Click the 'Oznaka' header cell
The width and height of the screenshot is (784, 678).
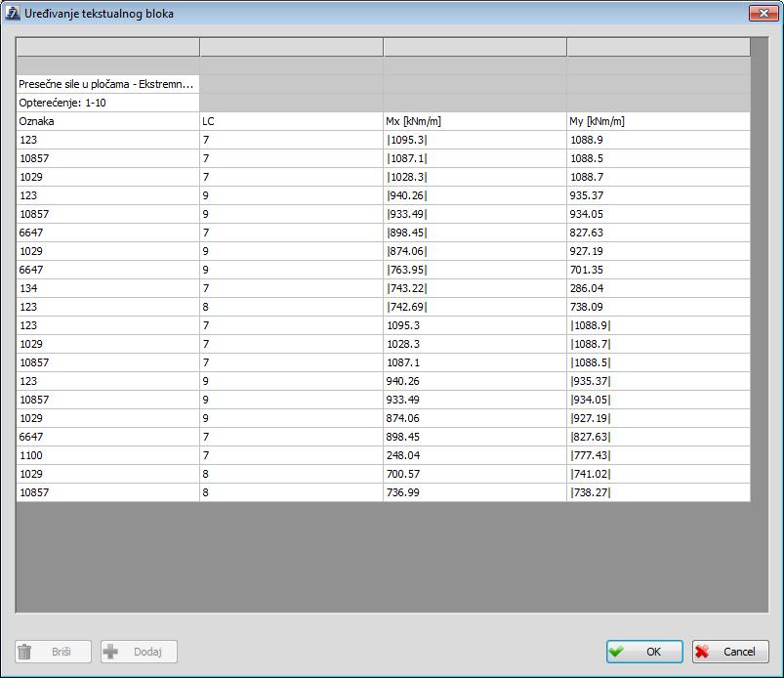(x=108, y=121)
